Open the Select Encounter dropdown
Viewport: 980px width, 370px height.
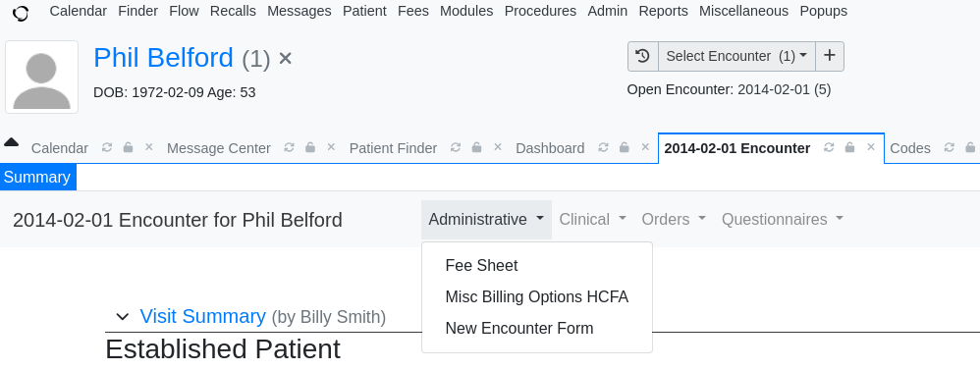click(736, 56)
